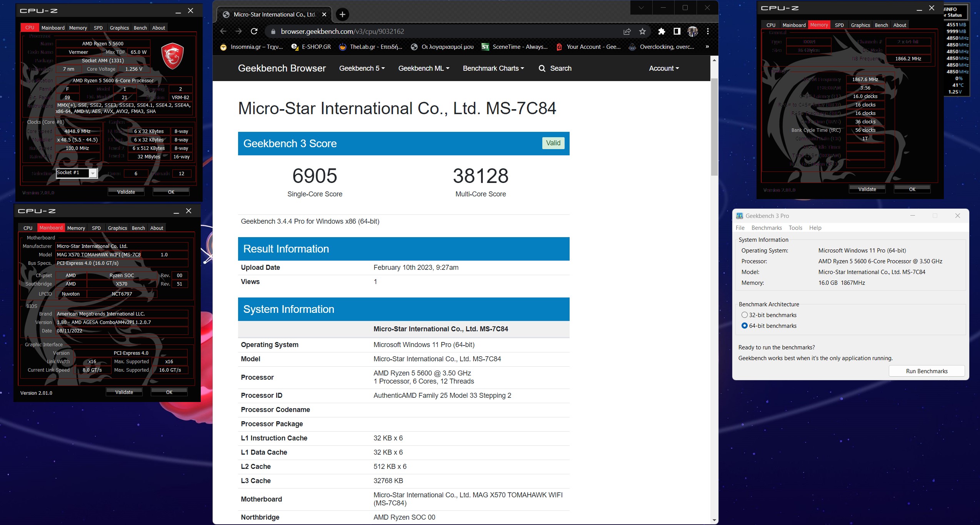Click the scrollbar down arrow on web page
Screen dimensions: 980x525
click(x=714, y=520)
